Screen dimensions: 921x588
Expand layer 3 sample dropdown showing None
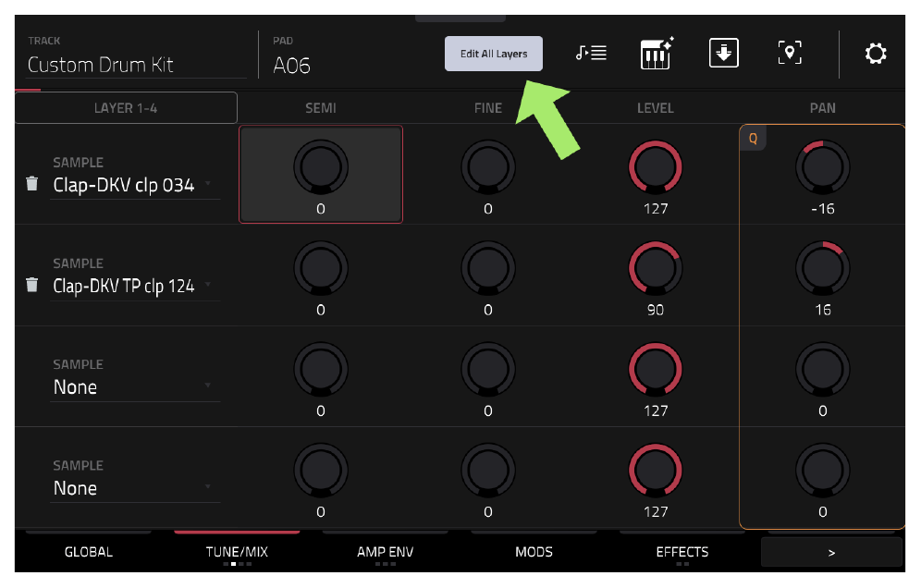coord(135,387)
